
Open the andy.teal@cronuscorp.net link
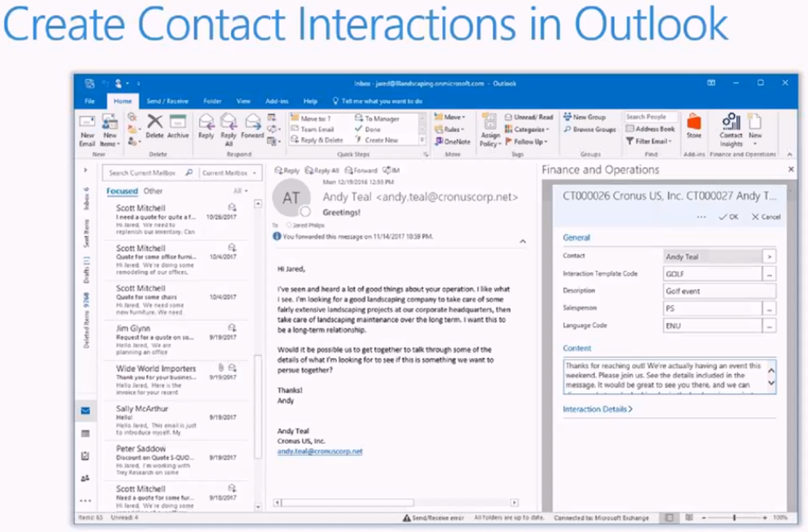[320, 451]
